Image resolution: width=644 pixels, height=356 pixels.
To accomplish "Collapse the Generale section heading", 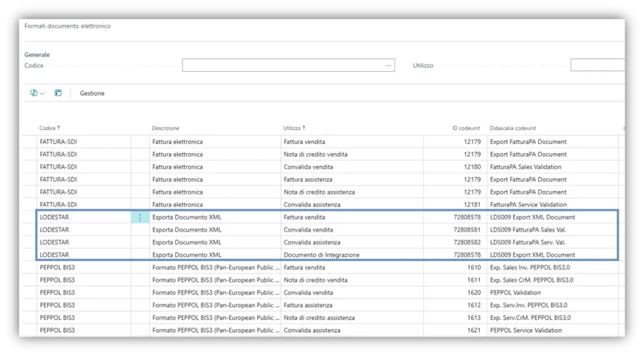I will pos(37,55).
